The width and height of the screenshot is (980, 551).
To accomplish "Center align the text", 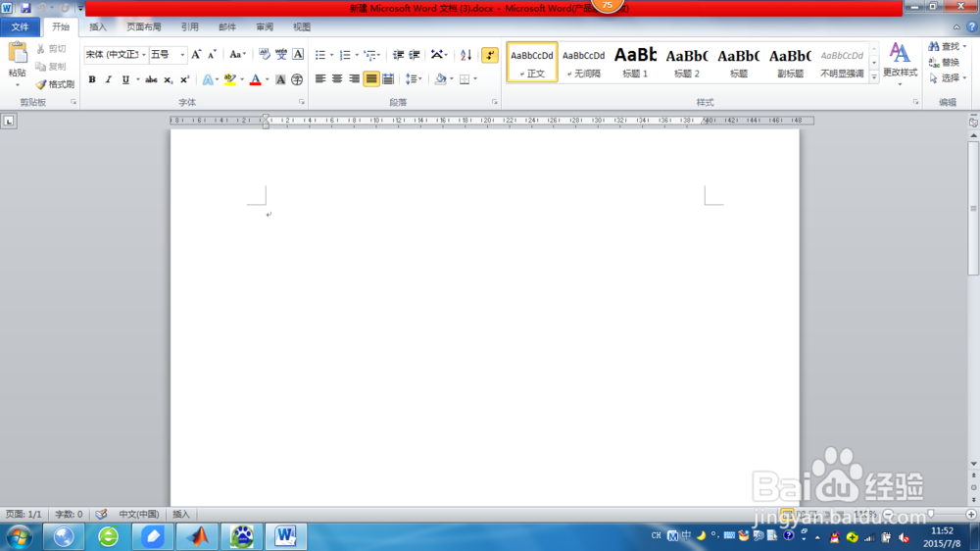I will (x=337, y=78).
